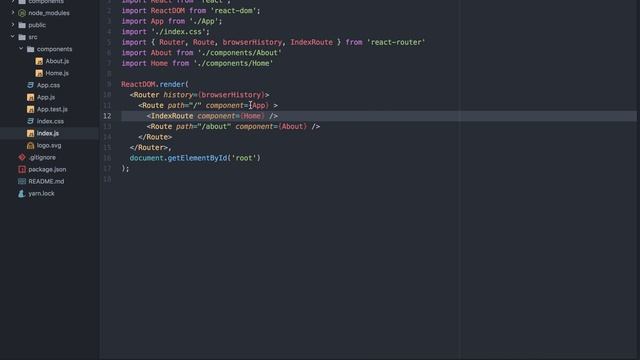Viewport: 640px width, 360px height.
Task: Click 'IndexRoute' tag on line 12
Action: pos(172,116)
